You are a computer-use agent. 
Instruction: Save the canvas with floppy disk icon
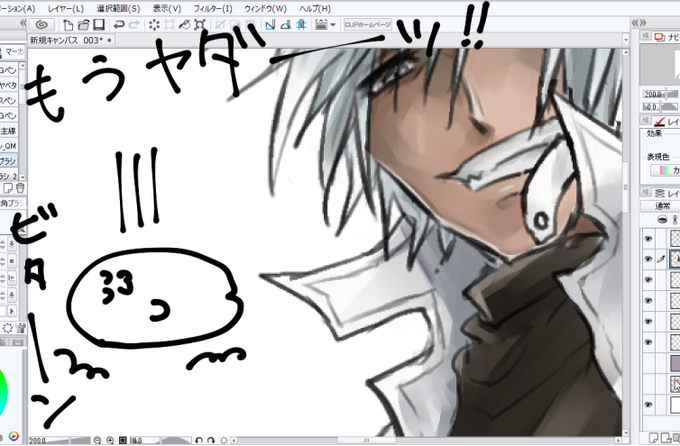coord(99,25)
